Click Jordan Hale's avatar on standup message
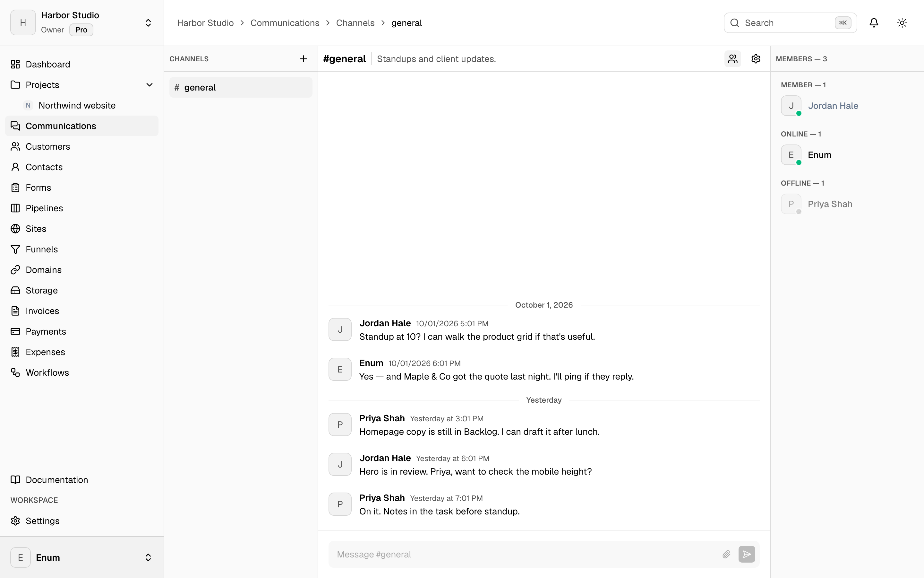Viewport: 924px width, 578px height. tap(340, 329)
